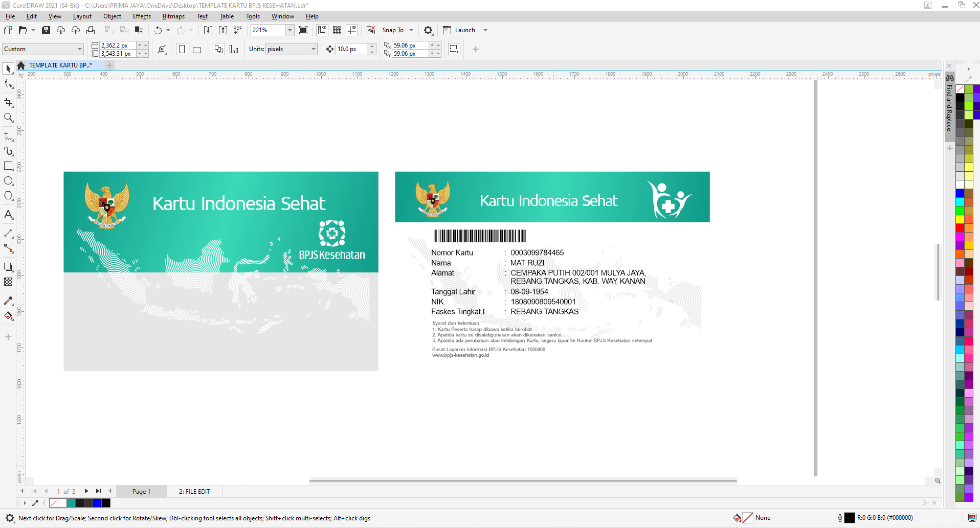Image resolution: width=980 pixels, height=528 pixels.
Task: Toggle current page layout
Action: click(x=234, y=49)
